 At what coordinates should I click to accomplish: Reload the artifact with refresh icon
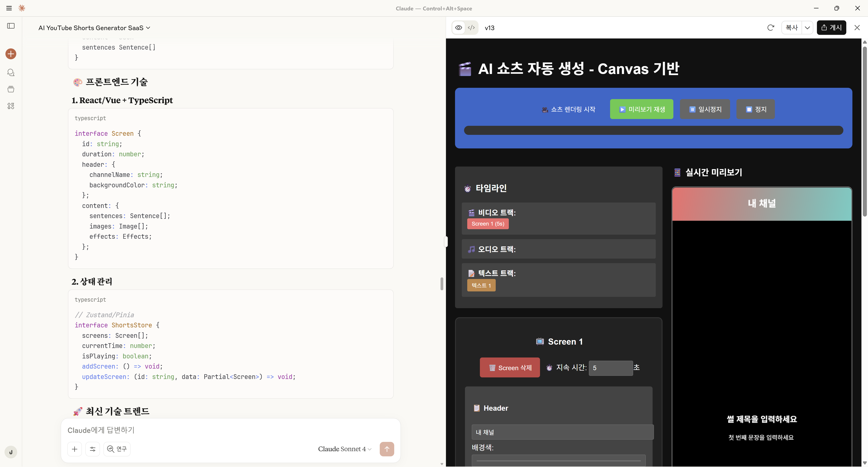click(x=770, y=28)
